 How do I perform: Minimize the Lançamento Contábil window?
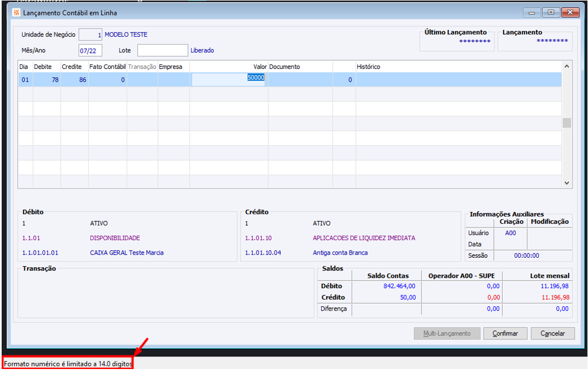tap(532, 13)
